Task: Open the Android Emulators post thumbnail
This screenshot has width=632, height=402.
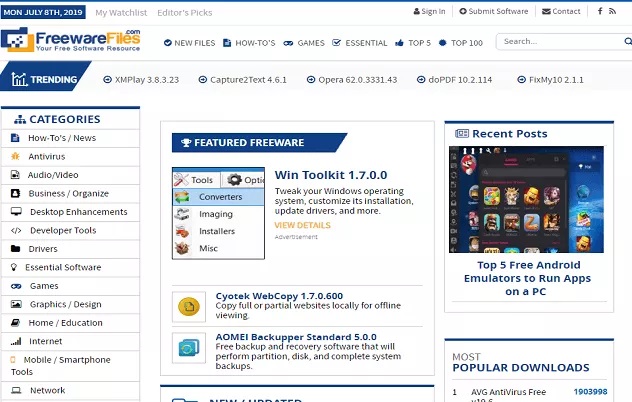Action: coord(526,200)
